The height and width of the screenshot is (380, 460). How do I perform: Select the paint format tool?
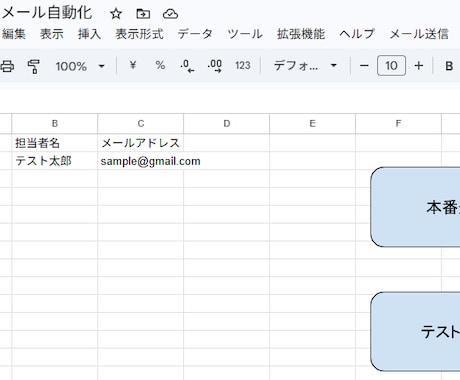click(33, 66)
